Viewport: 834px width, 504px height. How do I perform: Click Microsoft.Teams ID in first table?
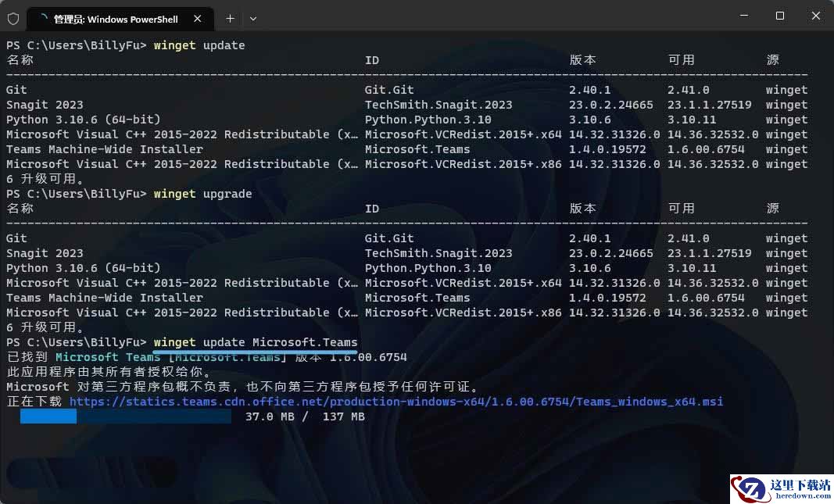tap(417, 149)
